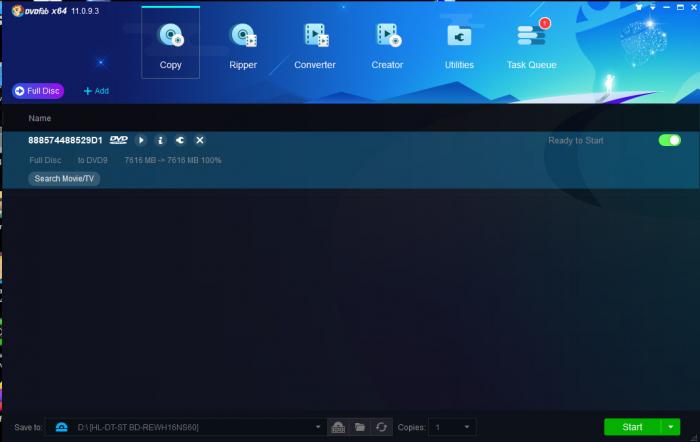700x442 pixels.
Task: Open the Copy module
Action: click(x=170, y=43)
